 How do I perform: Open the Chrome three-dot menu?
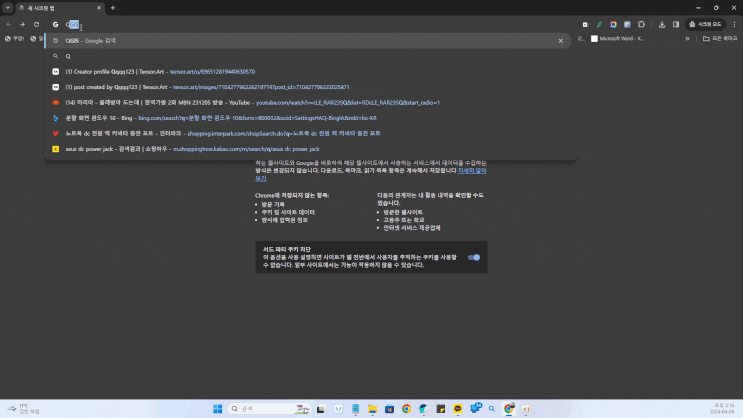pyautogui.click(x=734, y=24)
